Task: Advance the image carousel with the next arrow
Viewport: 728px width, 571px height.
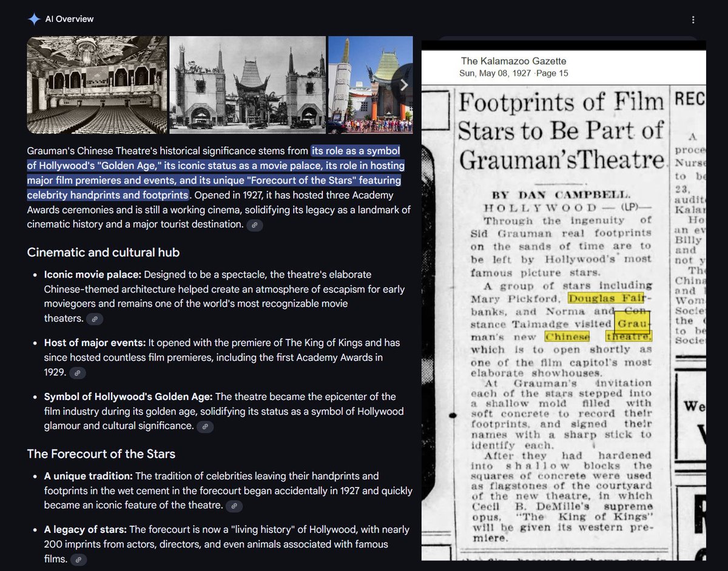Action: click(x=403, y=85)
